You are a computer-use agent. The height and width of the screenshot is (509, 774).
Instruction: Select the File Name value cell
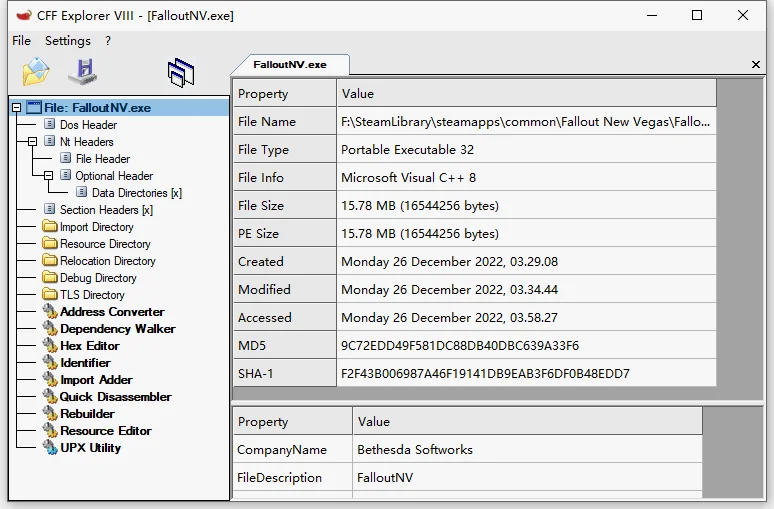click(527, 121)
